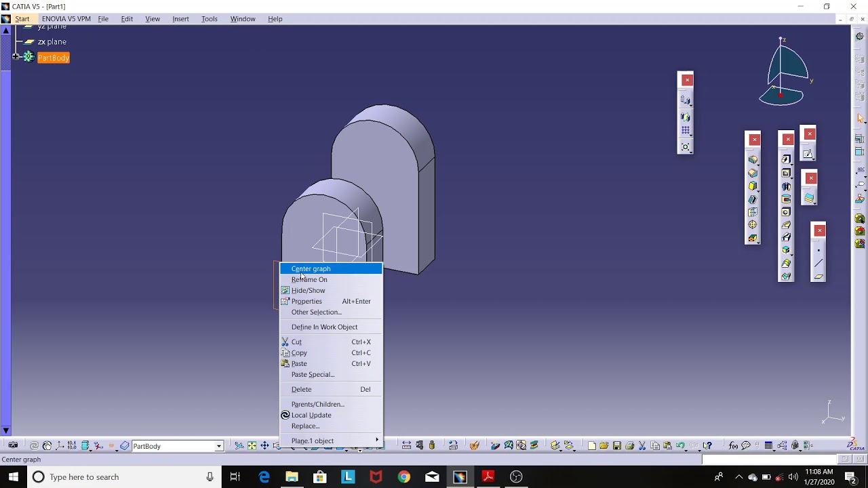
Task: Open File Explorer from taskbar
Action: [x=292, y=476]
